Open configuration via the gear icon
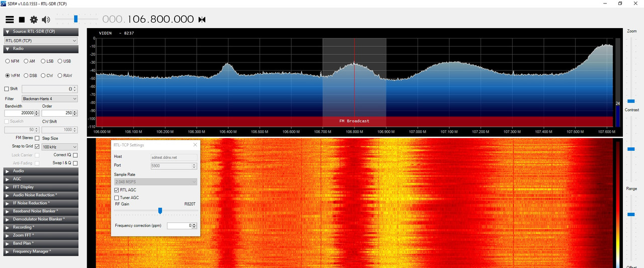This screenshot has height=268, width=644. click(x=34, y=20)
